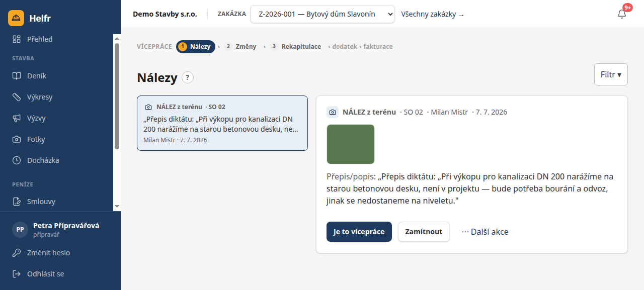The width and height of the screenshot is (644, 290).
Task: Click the Nálezy page heading
Action: [157, 77]
